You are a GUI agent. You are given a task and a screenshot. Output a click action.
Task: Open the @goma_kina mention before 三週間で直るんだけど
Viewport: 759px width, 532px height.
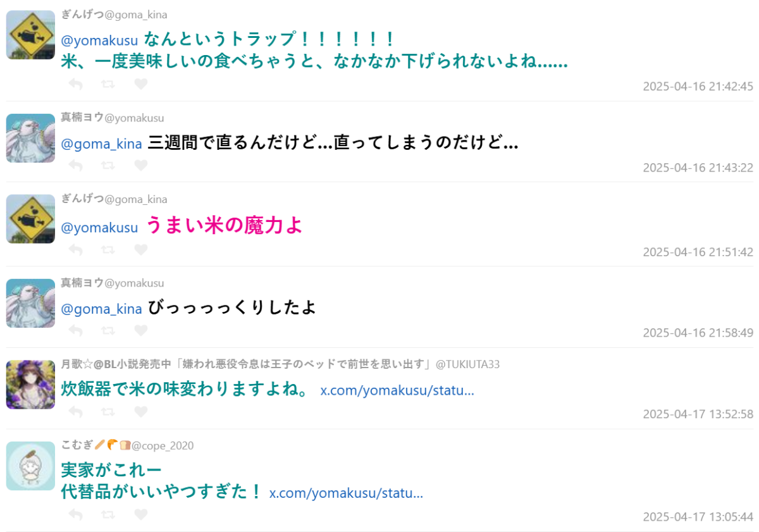click(x=101, y=144)
